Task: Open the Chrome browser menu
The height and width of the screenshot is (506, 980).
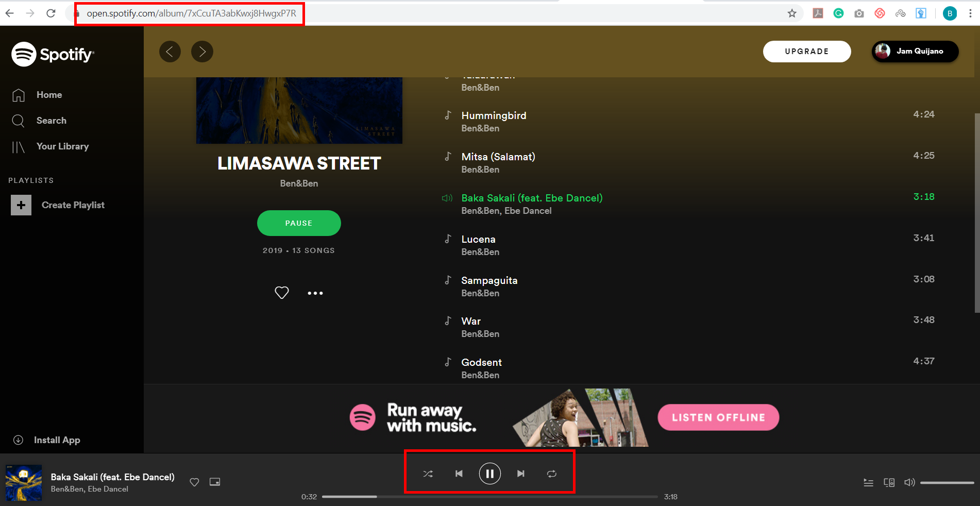Action: pyautogui.click(x=971, y=13)
